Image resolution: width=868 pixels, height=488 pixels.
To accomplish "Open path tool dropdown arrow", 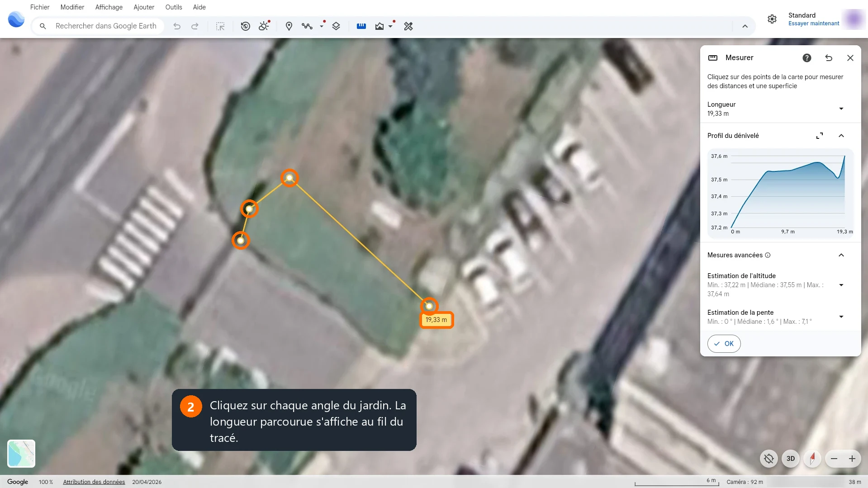I will [322, 26].
